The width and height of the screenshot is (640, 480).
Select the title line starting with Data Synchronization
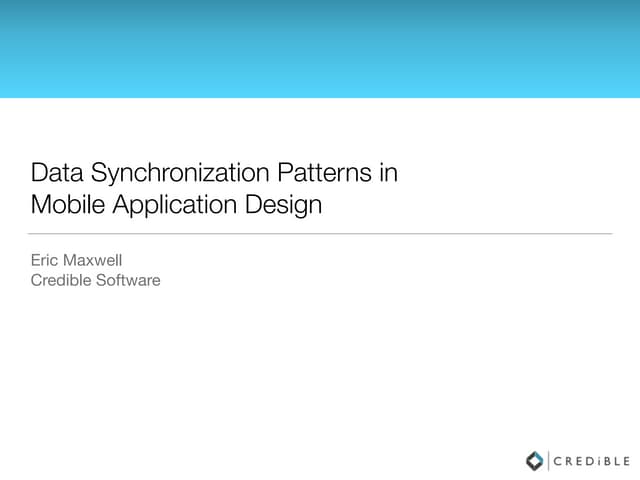[214, 173]
